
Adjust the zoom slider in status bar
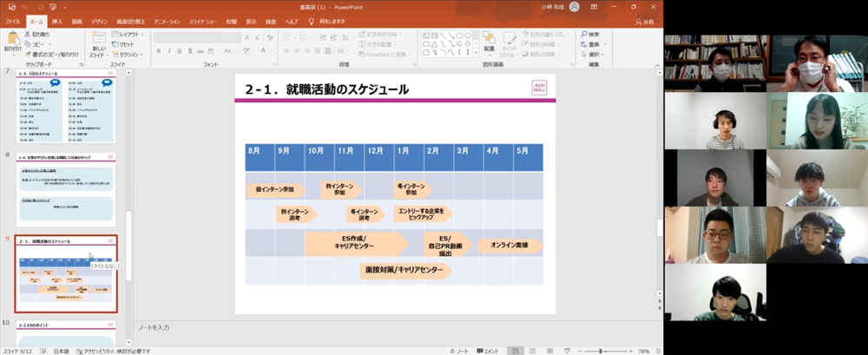pyautogui.click(x=601, y=351)
